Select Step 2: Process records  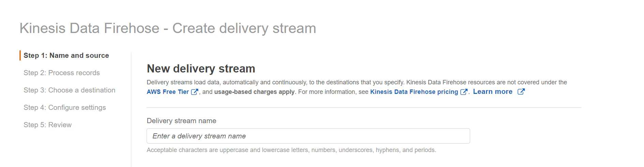coord(62,73)
